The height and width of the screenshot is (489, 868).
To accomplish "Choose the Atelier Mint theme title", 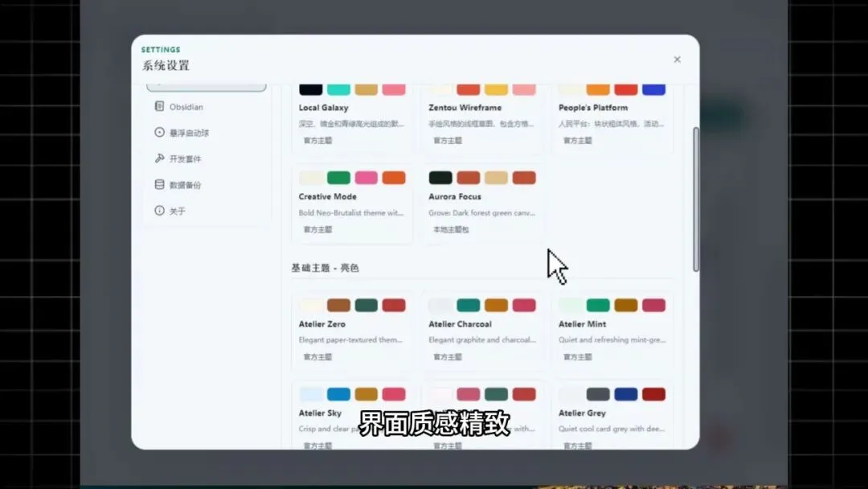I will 582,324.
